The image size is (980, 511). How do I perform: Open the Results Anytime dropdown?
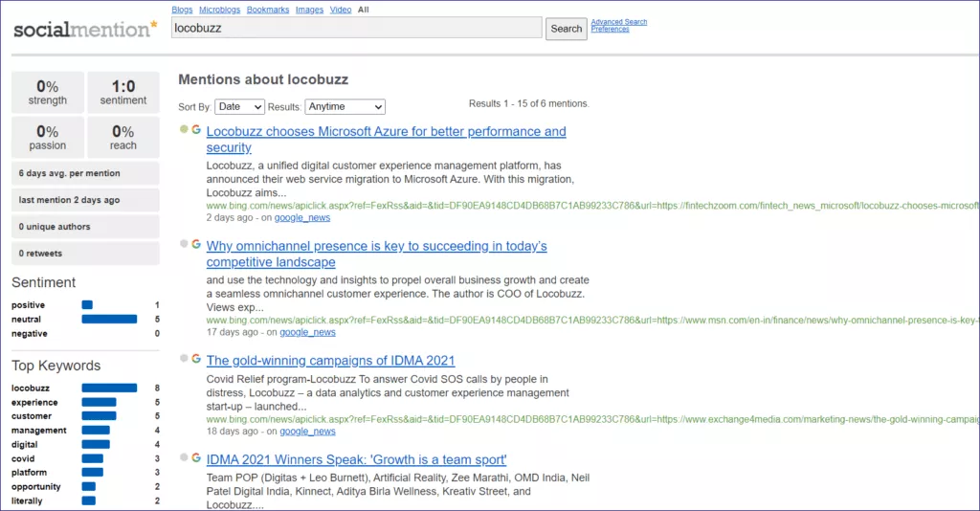pos(345,107)
